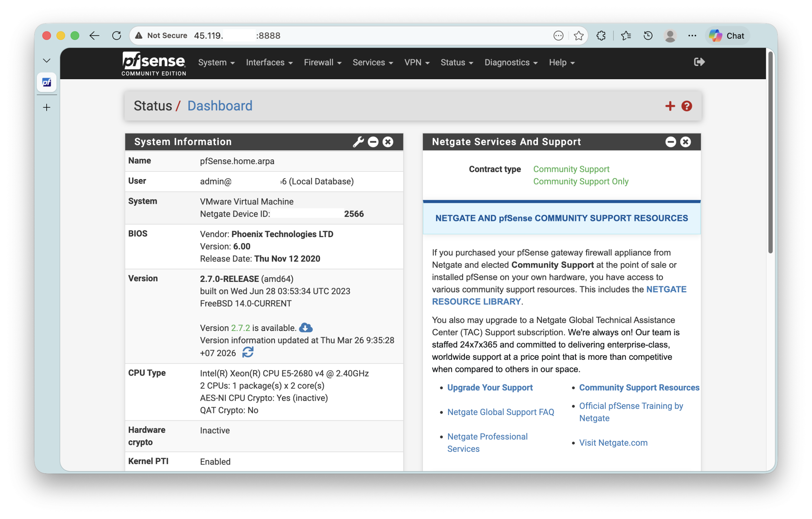Click the red plus add-widget icon
Image resolution: width=812 pixels, height=519 pixels.
click(670, 106)
